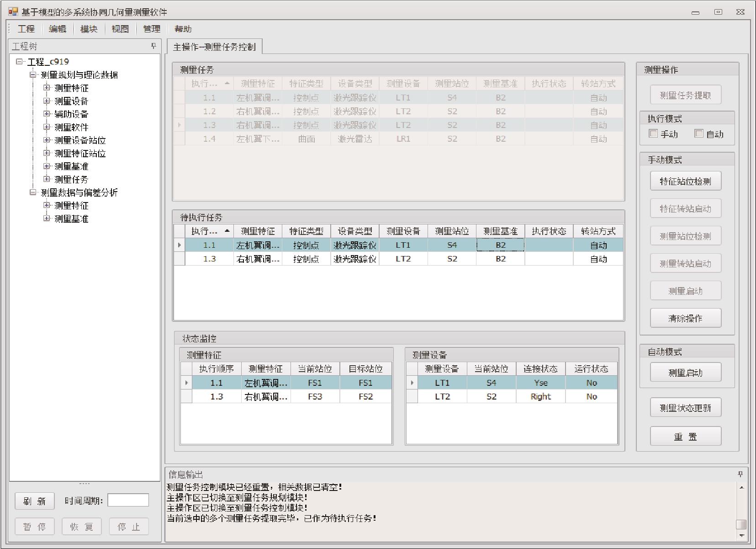This screenshot has height=549, width=756.
Task: Click scroll-down arrow in 信息输出 panel
Action: coord(741,535)
